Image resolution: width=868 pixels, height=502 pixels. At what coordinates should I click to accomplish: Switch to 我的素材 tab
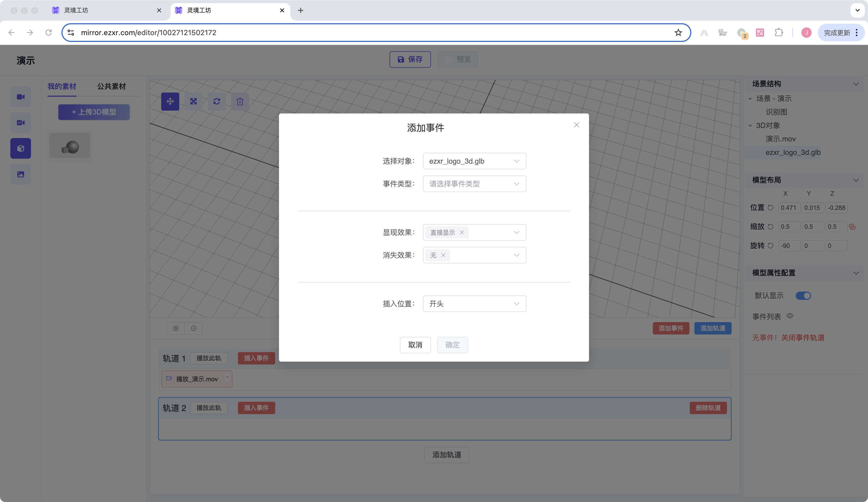[62, 86]
